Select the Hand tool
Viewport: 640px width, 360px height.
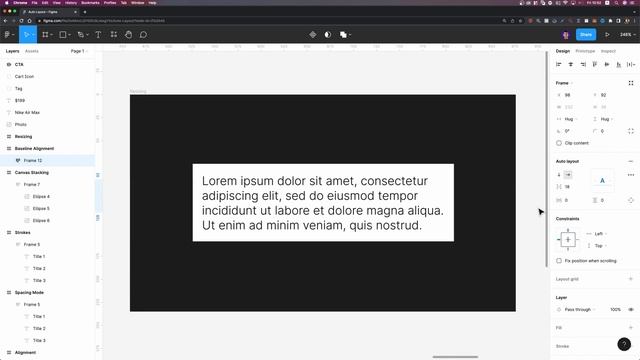click(x=129, y=35)
